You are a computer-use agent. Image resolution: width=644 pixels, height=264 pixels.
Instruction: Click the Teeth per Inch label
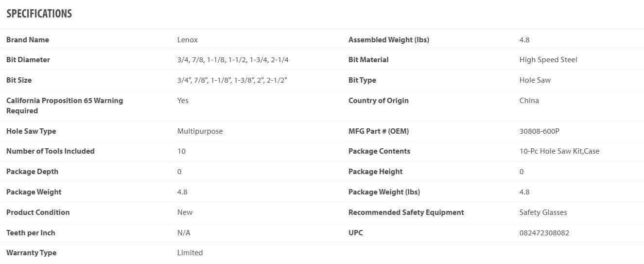31,233
